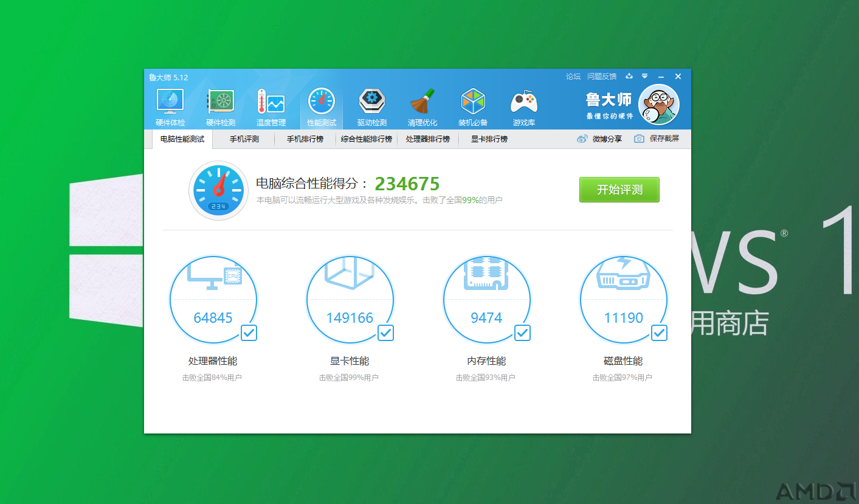859x504 pixels.
Task: Select the 性能测试 performance test icon
Action: pyautogui.click(x=322, y=107)
